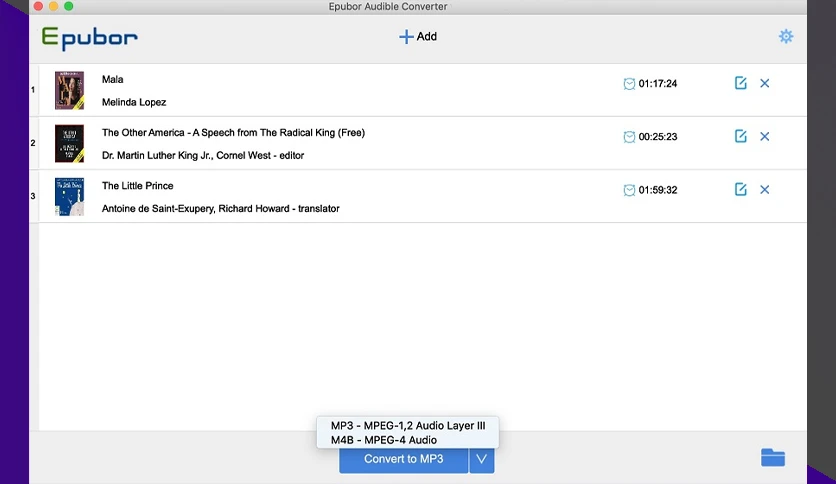Minimize the window with the yellow button
The image size is (836, 484).
coord(53,6)
